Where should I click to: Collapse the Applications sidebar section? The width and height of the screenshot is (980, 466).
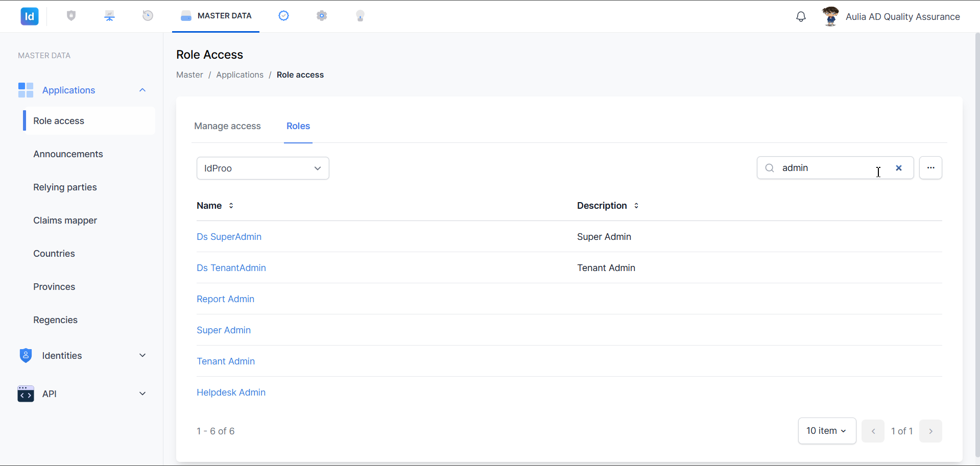142,90
